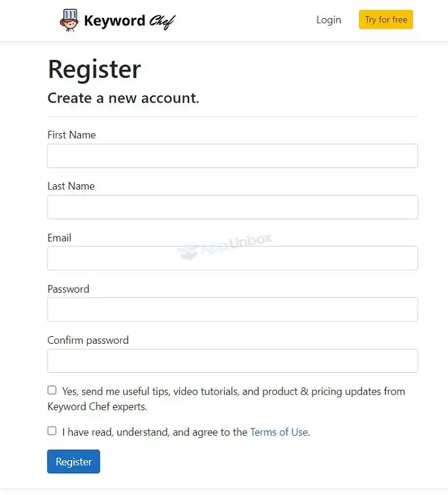
Task: Open the Login page link
Action: click(329, 20)
